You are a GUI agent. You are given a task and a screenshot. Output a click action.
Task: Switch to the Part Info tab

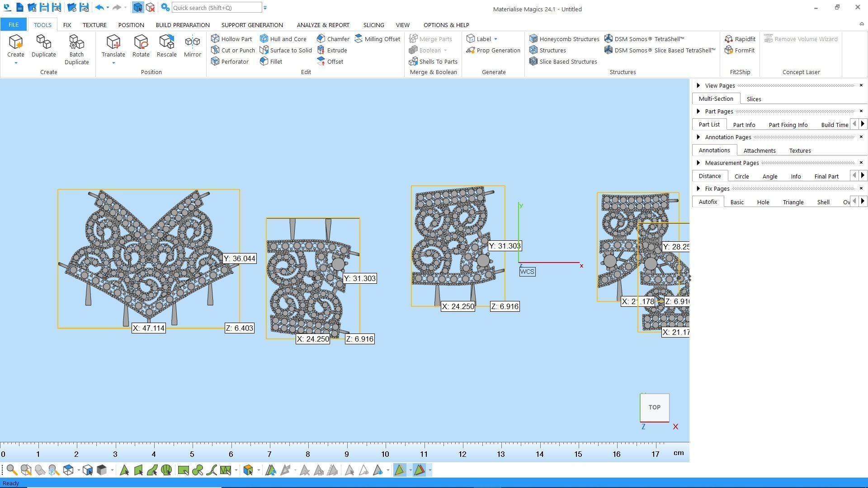[x=744, y=125]
